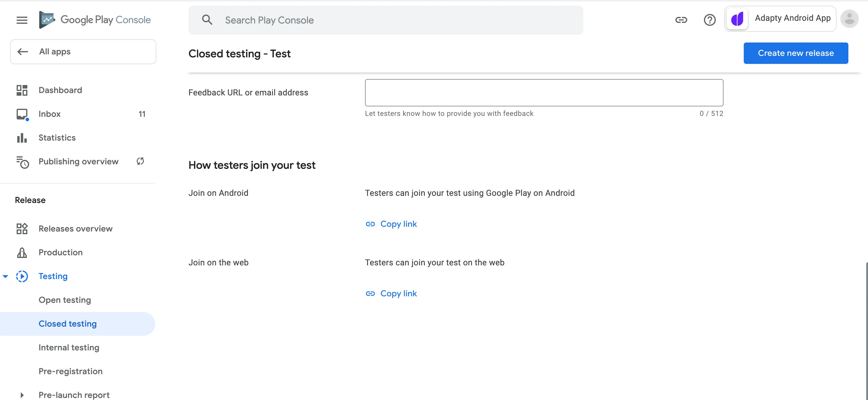Copy link for Join on the web
Image resolution: width=868 pixels, height=400 pixels.
coord(391,294)
